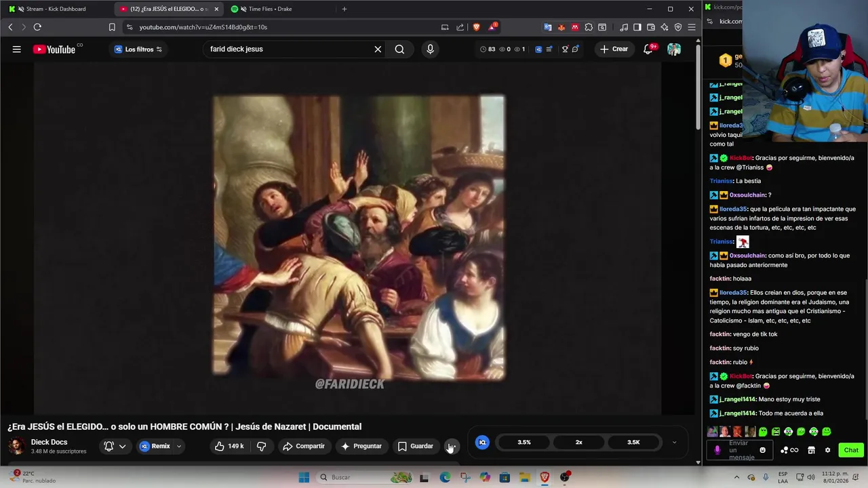Click the Compartir button
The image size is (868, 488).
point(304,446)
